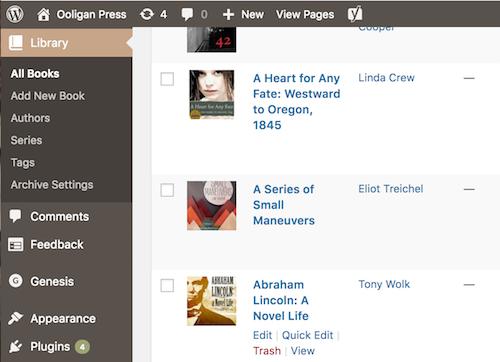Viewport: 500px width, 362px height.
Task: Check the box for A Heart for Any Fate
Action: tap(167, 79)
